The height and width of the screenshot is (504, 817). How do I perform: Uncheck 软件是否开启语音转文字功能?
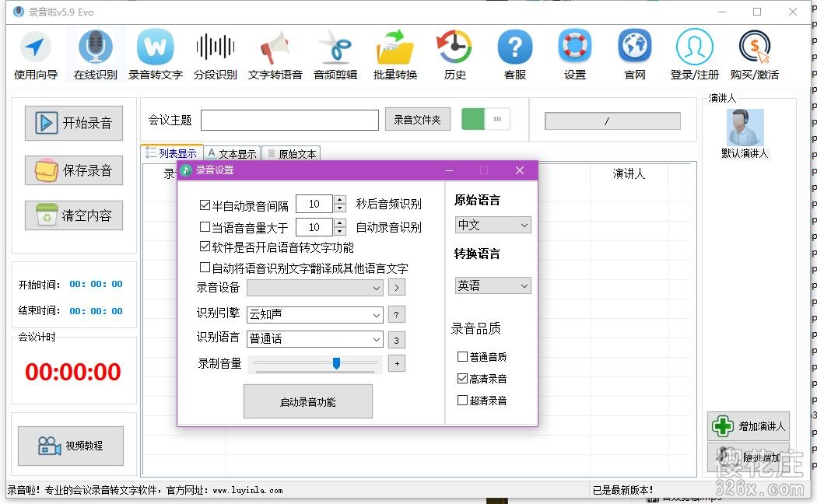205,247
